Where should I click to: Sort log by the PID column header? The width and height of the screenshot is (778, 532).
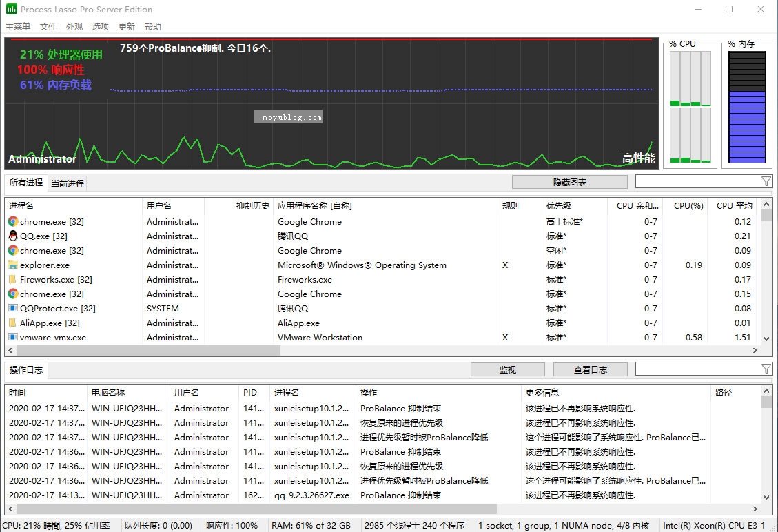(x=254, y=393)
